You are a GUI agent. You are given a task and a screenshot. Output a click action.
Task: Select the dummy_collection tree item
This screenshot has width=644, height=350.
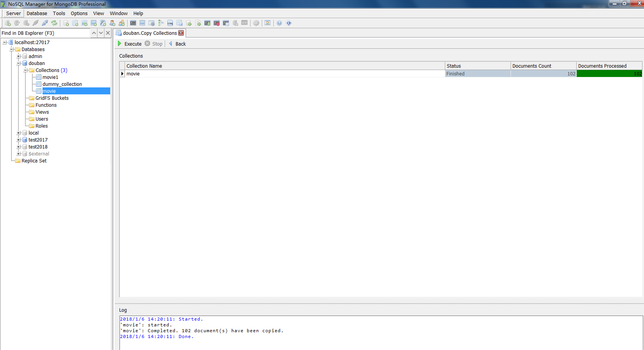pos(62,84)
